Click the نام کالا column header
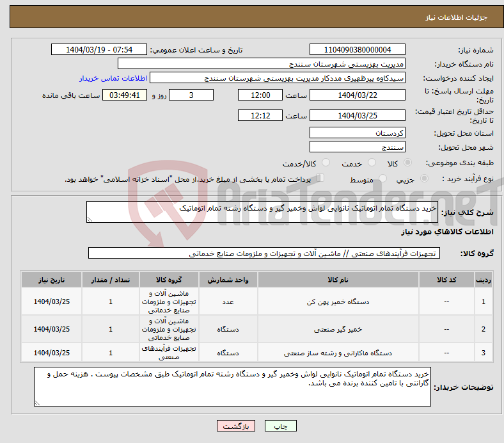Viewport: 504px width, 443px height. pyautogui.click(x=338, y=280)
